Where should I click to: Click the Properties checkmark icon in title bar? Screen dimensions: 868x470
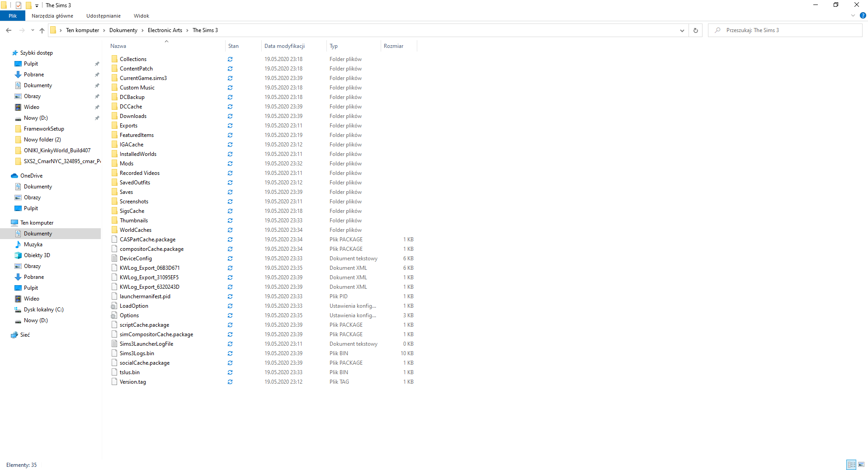(x=19, y=5)
